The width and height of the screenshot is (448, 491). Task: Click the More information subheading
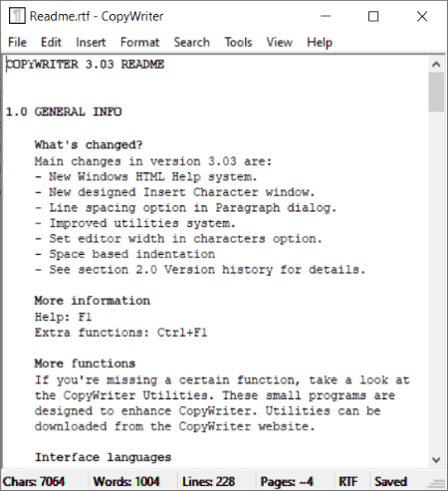(93, 301)
